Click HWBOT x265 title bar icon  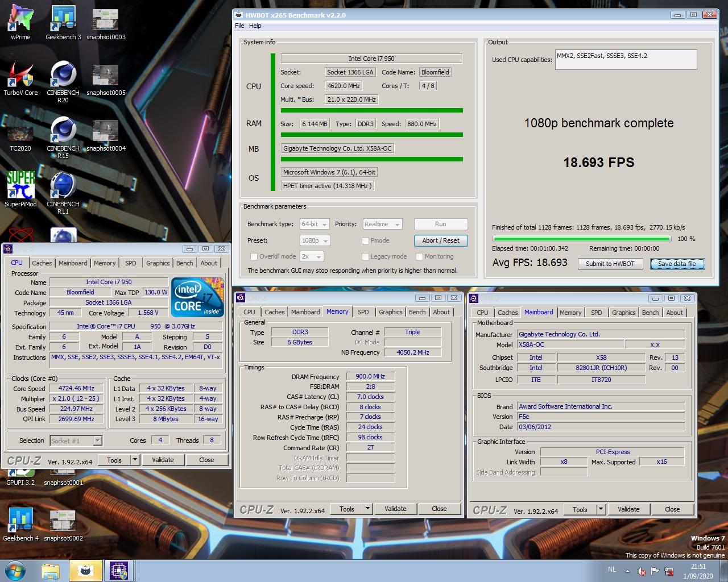(x=239, y=15)
